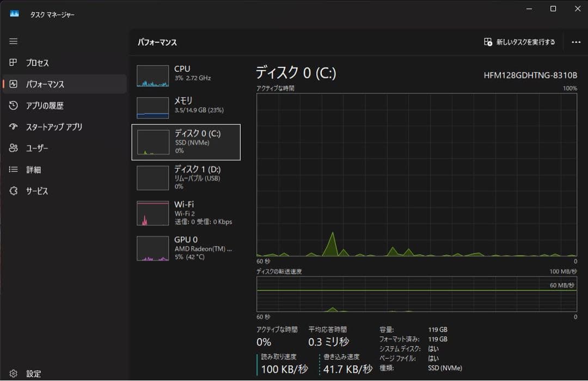Maximize the Task Manager window
Screen dimensions: 588x381
[x=553, y=9]
